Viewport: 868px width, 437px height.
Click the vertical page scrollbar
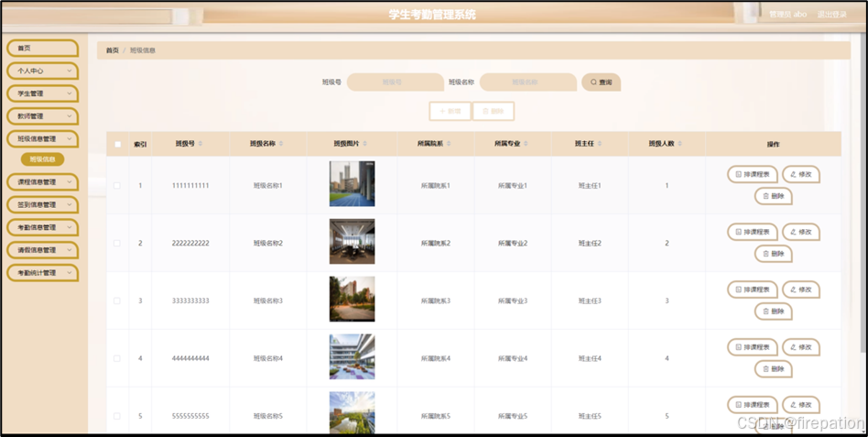pos(864,194)
